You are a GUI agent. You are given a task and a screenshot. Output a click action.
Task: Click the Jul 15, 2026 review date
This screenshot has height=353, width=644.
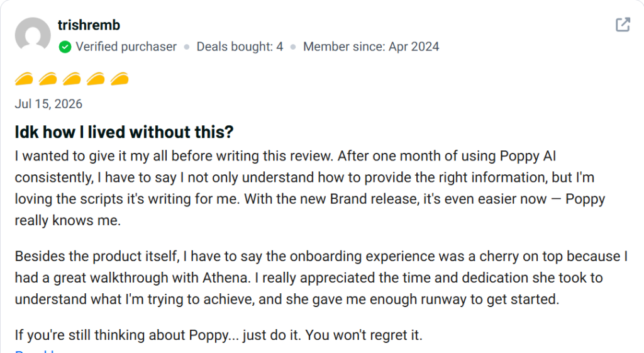click(48, 104)
